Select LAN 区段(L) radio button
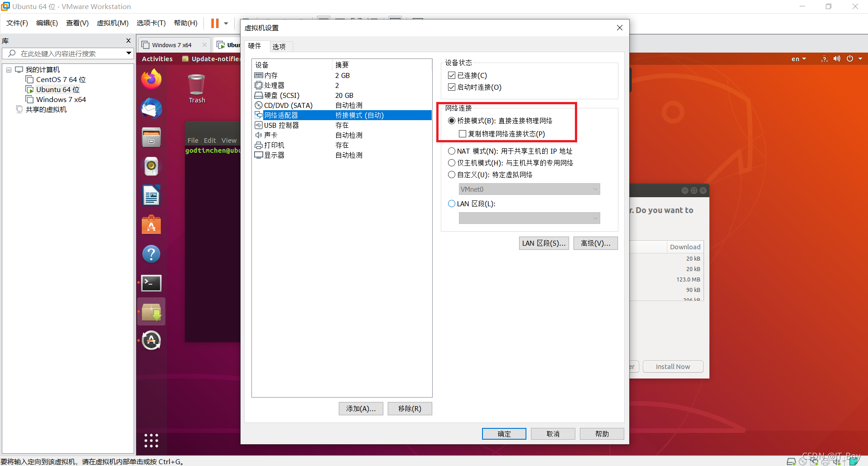868x466 pixels. (452, 204)
